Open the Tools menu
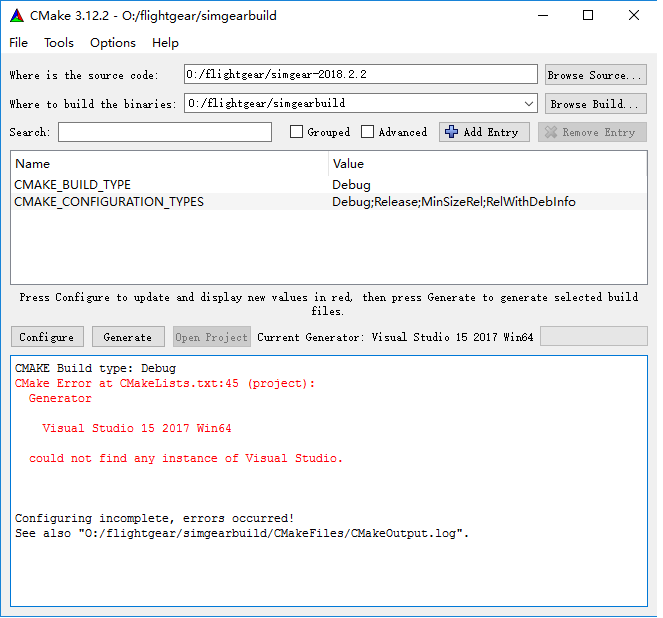 (x=59, y=43)
